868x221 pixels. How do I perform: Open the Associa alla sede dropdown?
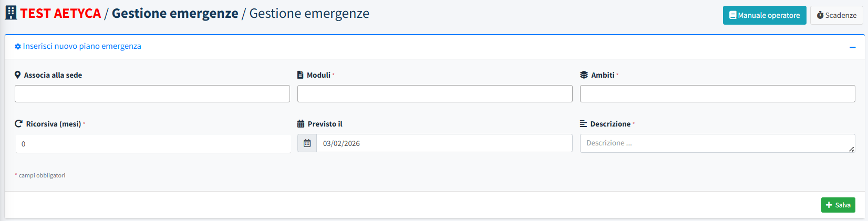[x=152, y=94]
